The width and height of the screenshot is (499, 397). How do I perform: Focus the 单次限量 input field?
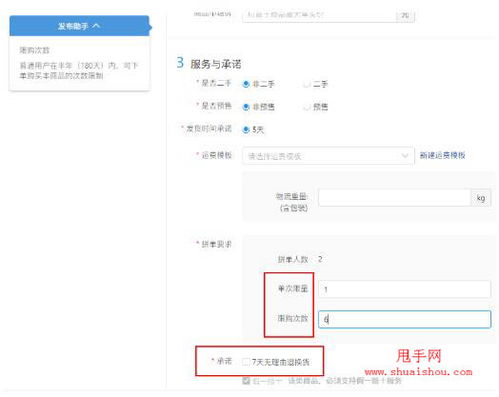[404, 289]
